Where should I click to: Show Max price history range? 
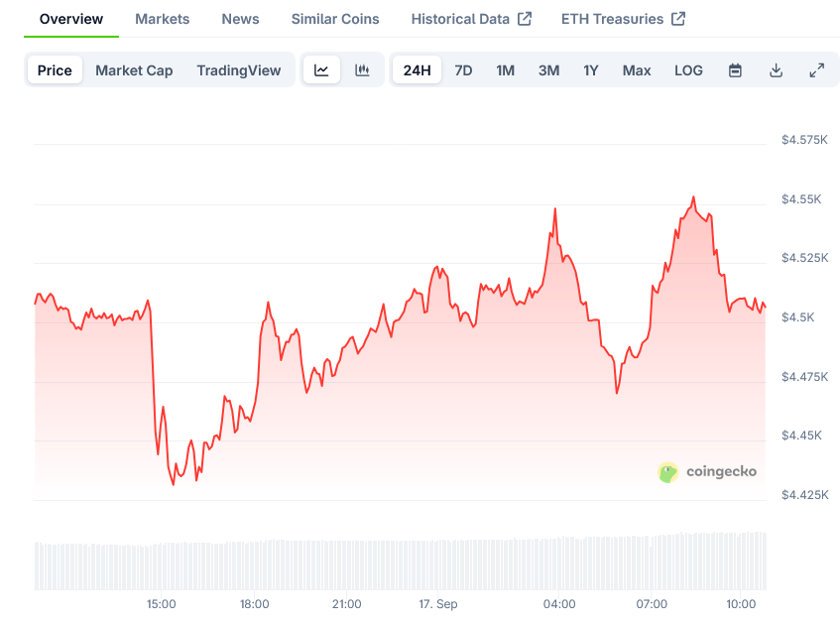coord(637,70)
